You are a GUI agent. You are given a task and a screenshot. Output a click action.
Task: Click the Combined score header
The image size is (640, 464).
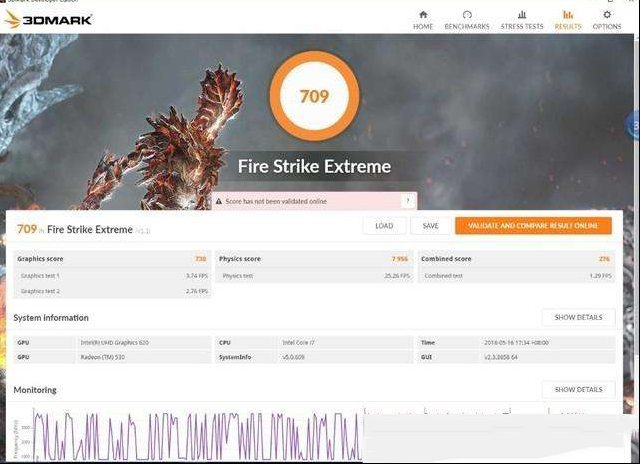[516, 259]
